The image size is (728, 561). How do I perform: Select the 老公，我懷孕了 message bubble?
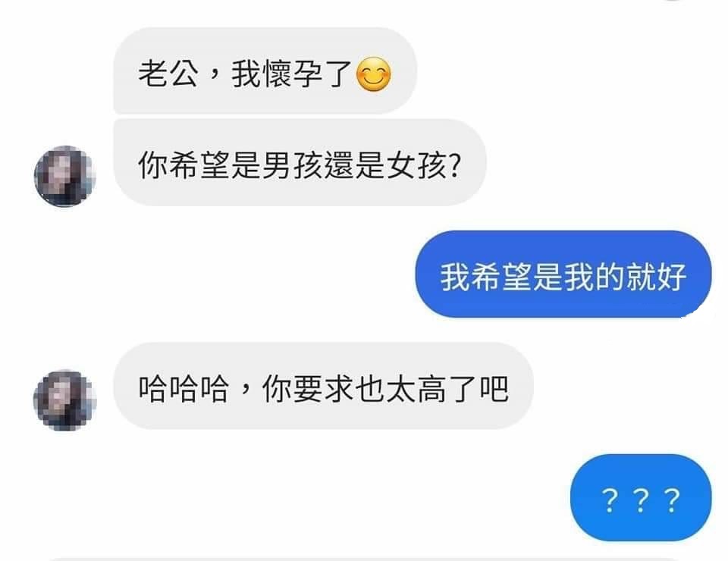(265, 71)
